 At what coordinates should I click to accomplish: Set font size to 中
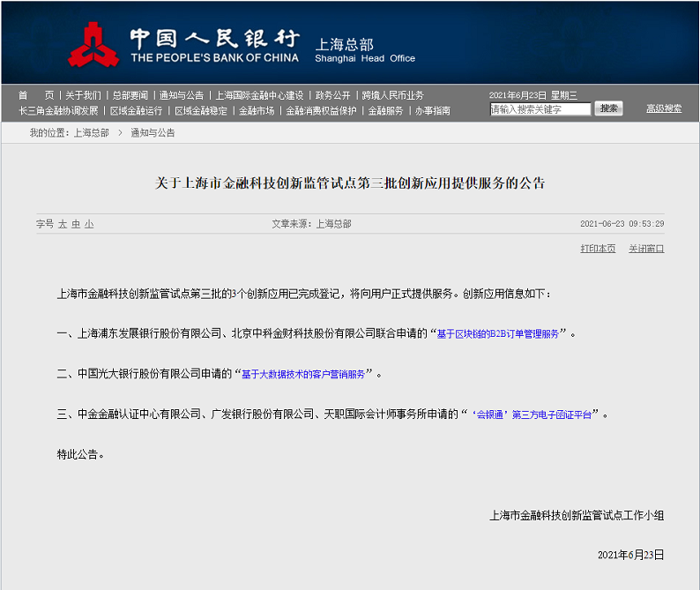click(76, 224)
